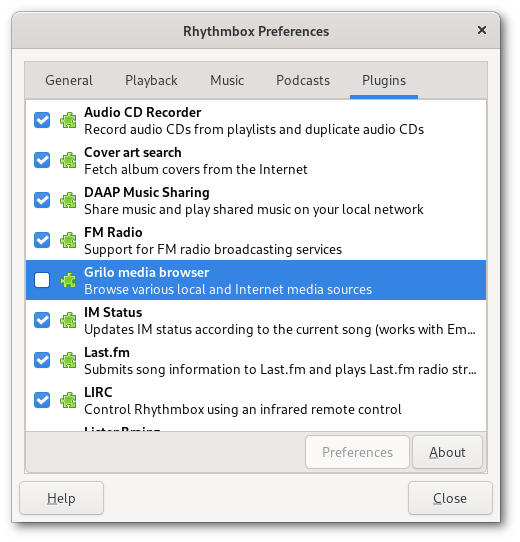Click the DAAP Music Sharing plugin icon

pos(68,200)
